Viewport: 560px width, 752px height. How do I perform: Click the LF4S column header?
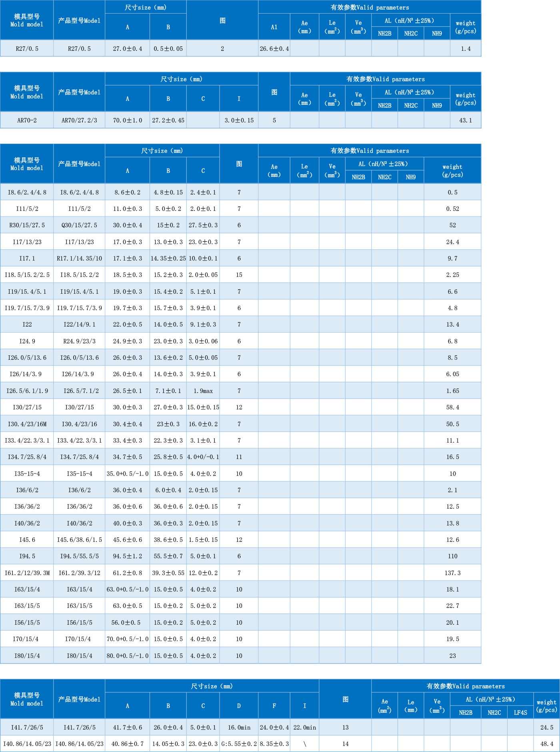(x=520, y=712)
